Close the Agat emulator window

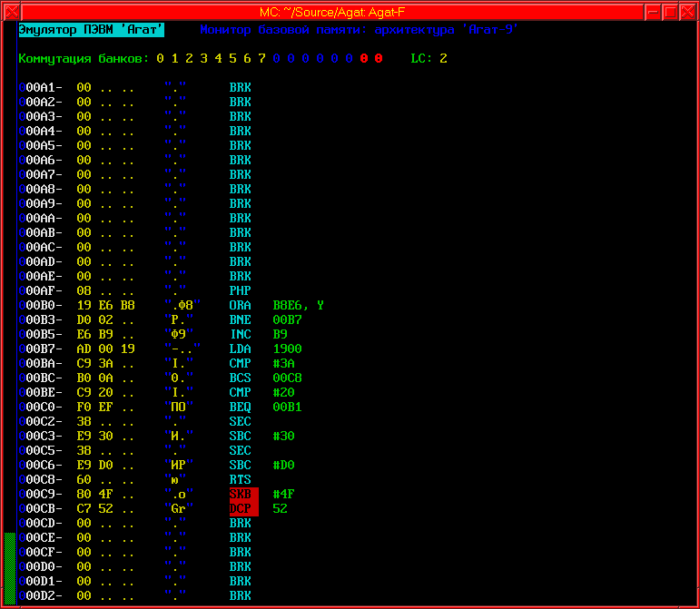pyautogui.click(x=688, y=10)
